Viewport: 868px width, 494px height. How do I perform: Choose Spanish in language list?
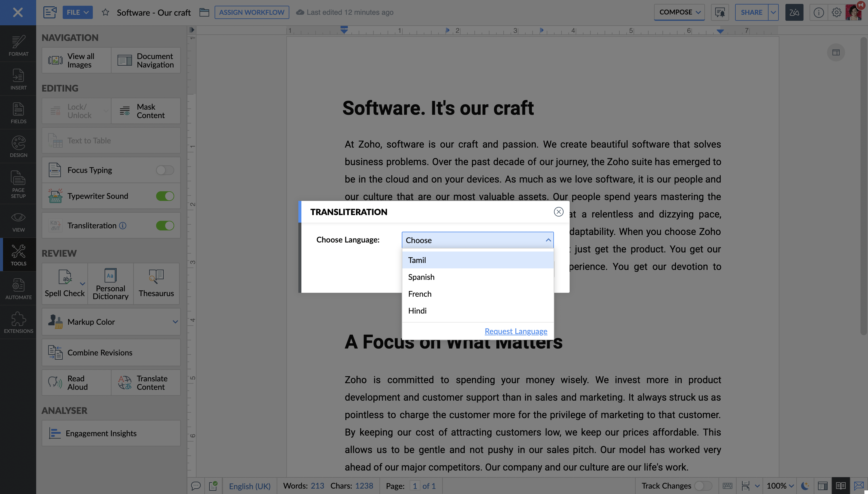421,277
